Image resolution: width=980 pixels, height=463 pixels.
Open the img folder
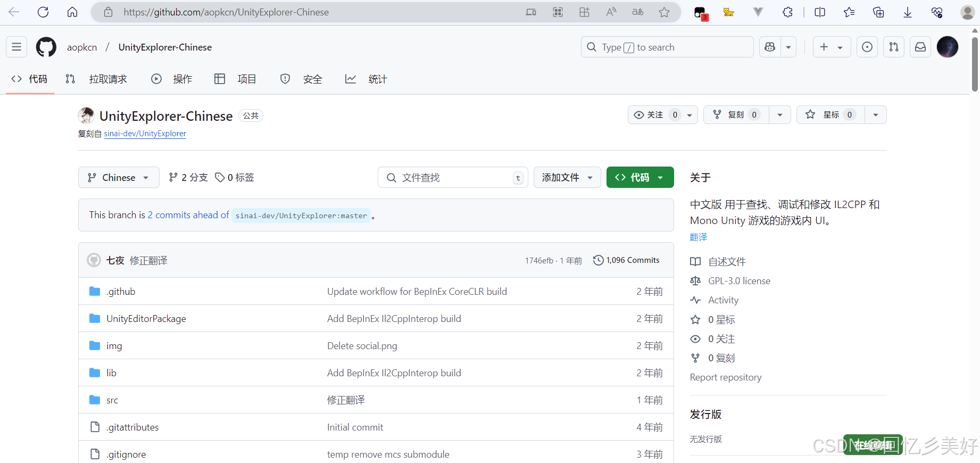(x=114, y=346)
